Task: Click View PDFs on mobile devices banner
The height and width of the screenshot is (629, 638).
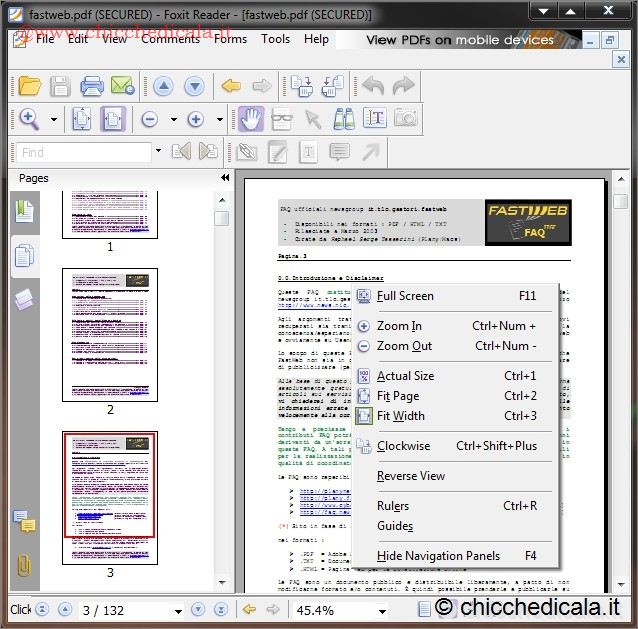Action: (460, 40)
